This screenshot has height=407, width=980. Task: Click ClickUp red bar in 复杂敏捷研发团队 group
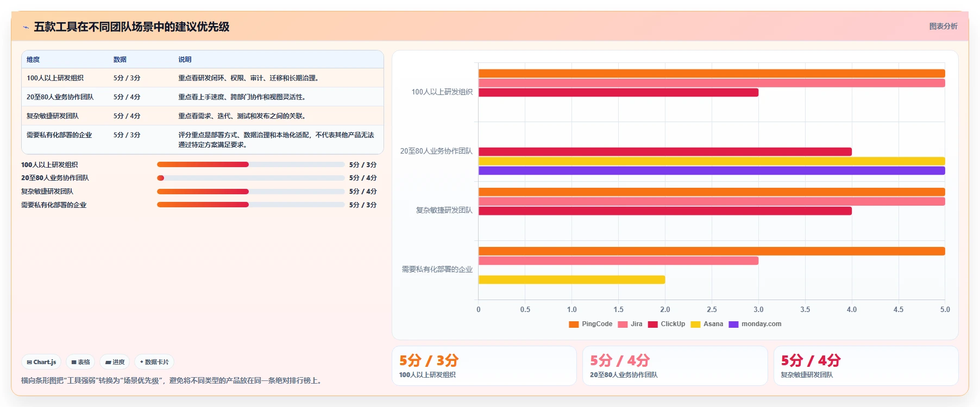coord(665,211)
